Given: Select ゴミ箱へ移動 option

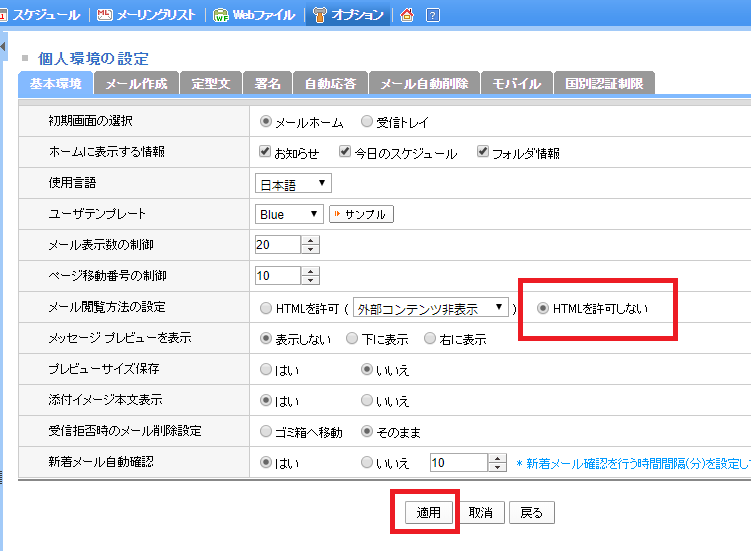Looking at the screenshot, I should pos(266,431).
